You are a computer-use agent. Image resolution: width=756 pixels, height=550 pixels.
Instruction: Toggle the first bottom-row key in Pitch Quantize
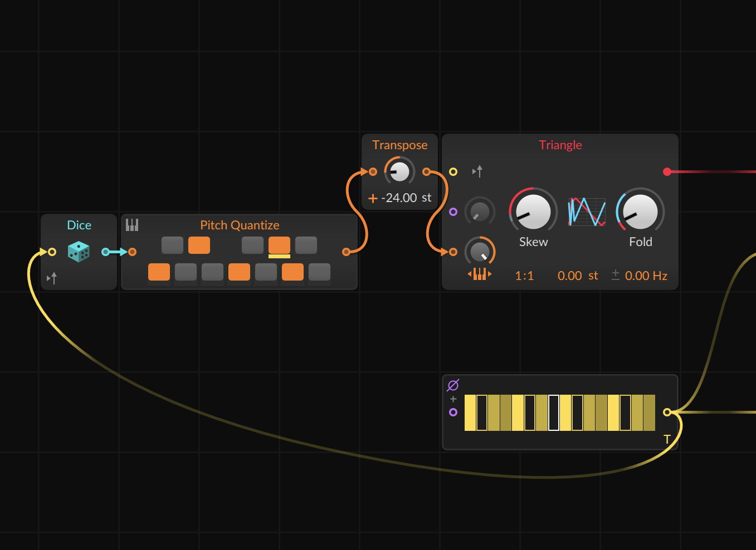159,272
